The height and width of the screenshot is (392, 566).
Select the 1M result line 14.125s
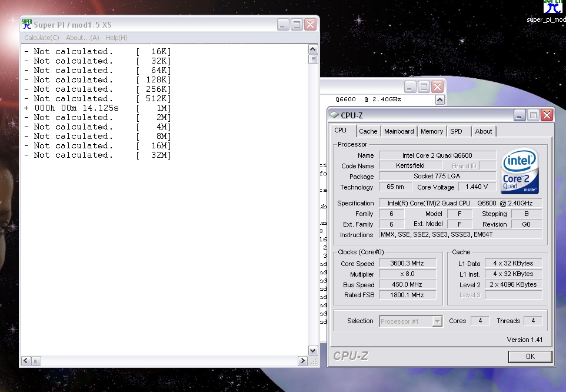pyautogui.click(x=98, y=108)
